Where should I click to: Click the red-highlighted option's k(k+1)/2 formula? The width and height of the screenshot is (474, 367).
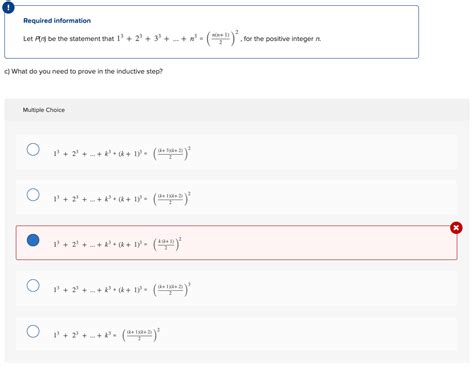117,244
